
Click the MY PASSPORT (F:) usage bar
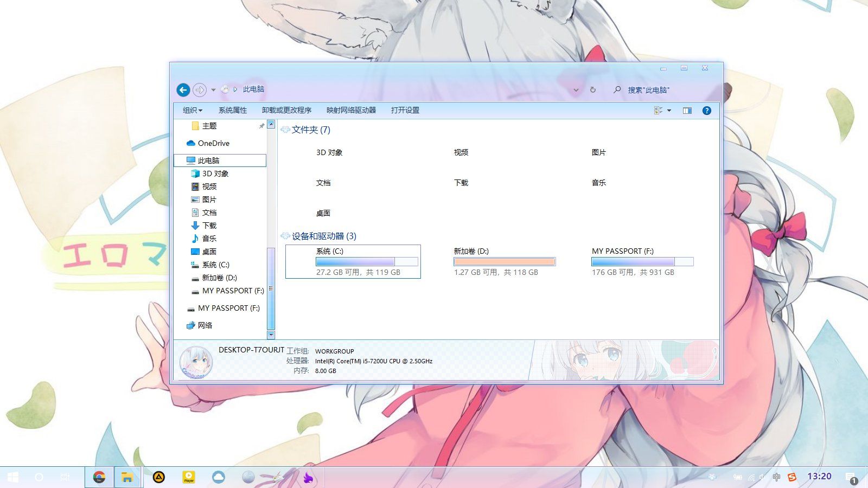coord(642,262)
